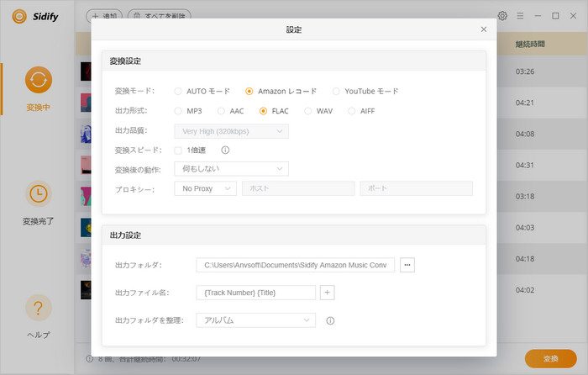Viewport: 588px width, 375px height.
Task: Open the settings gear in title bar
Action: 502,16
